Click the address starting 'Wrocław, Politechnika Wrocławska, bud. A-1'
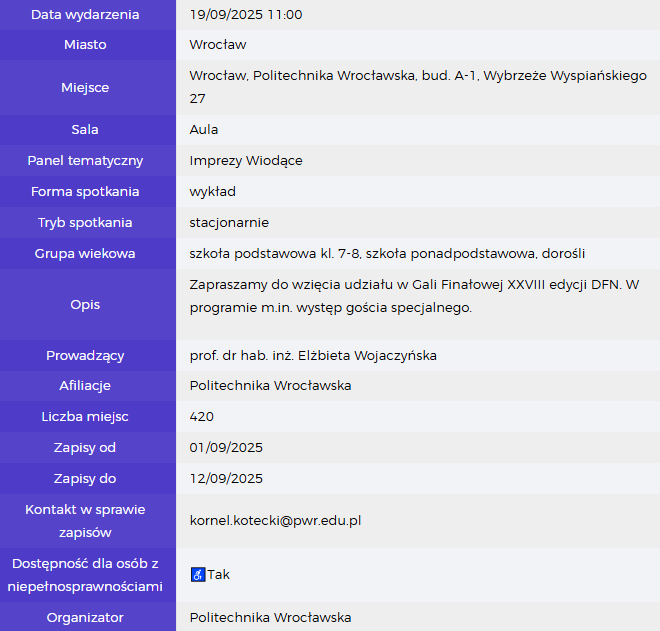Screen dimensions: 660x631 (x=418, y=87)
